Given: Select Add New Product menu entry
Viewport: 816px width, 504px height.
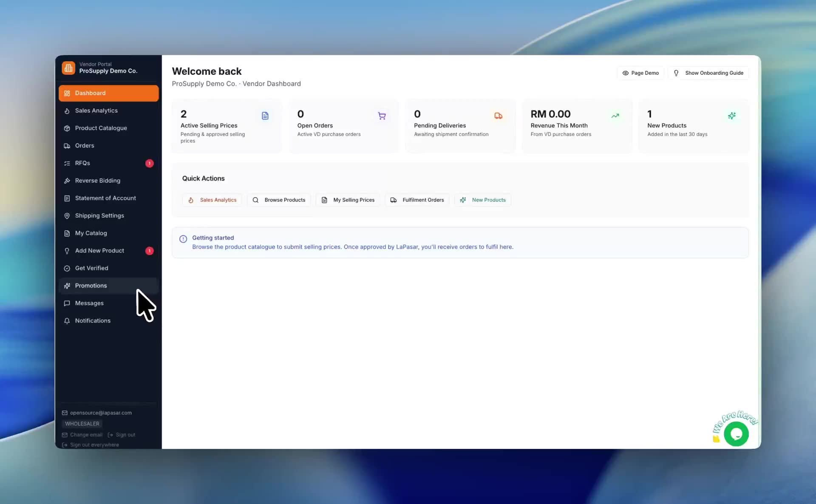Looking at the screenshot, I should point(109,251).
